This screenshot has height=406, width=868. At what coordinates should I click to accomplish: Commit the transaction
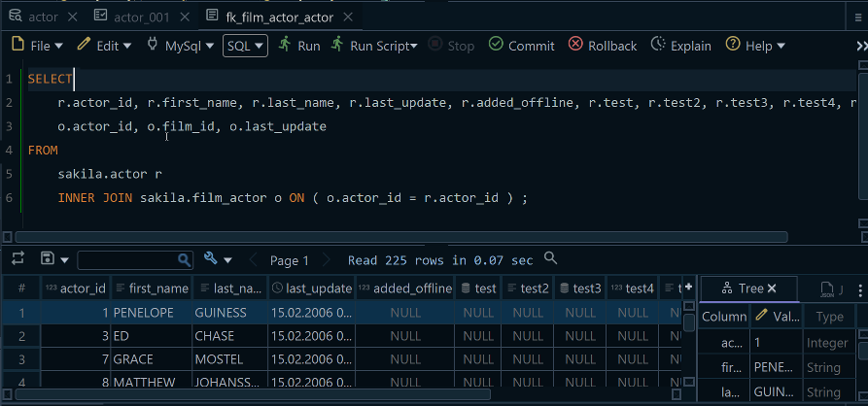pyautogui.click(x=521, y=46)
